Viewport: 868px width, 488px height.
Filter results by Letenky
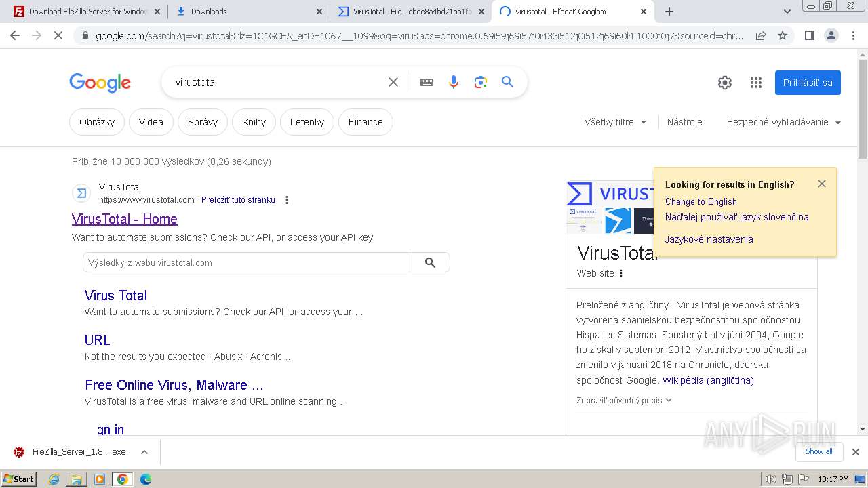tap(307, 122)
